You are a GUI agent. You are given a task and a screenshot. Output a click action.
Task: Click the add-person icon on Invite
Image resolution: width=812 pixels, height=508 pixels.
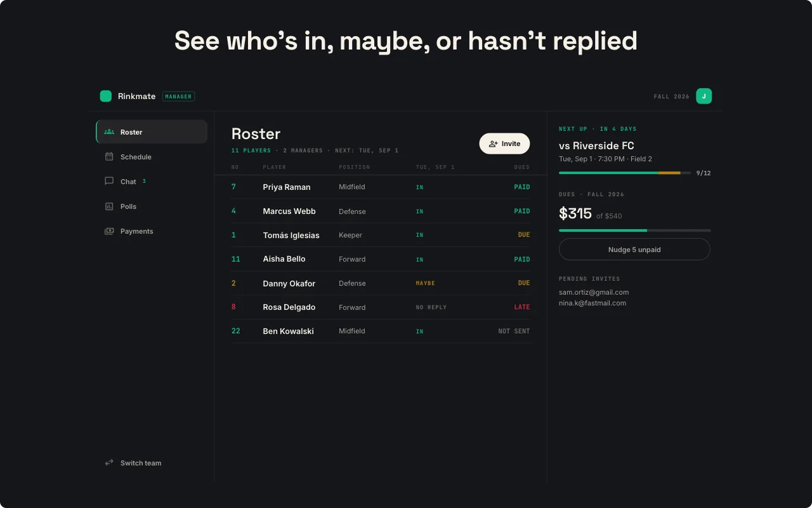coord(494,144)
